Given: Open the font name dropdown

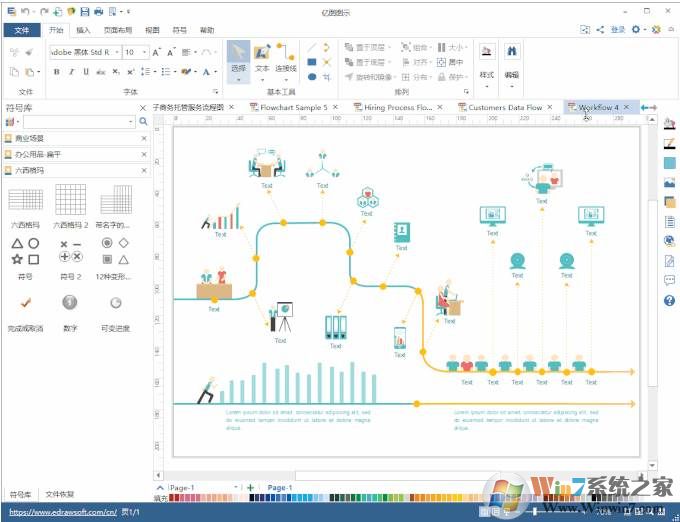Looking at the screenshot, I should pyautogui.click(x=117, y=52).
